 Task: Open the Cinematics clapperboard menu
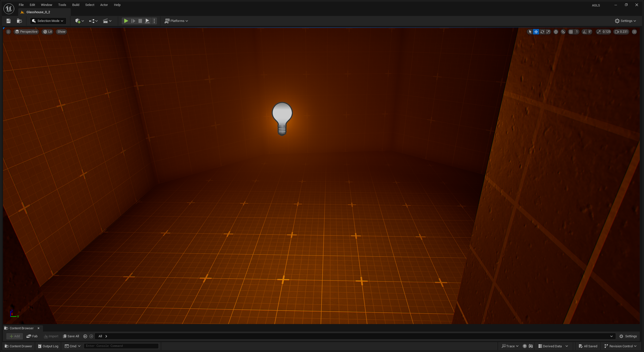pos(107,21)
